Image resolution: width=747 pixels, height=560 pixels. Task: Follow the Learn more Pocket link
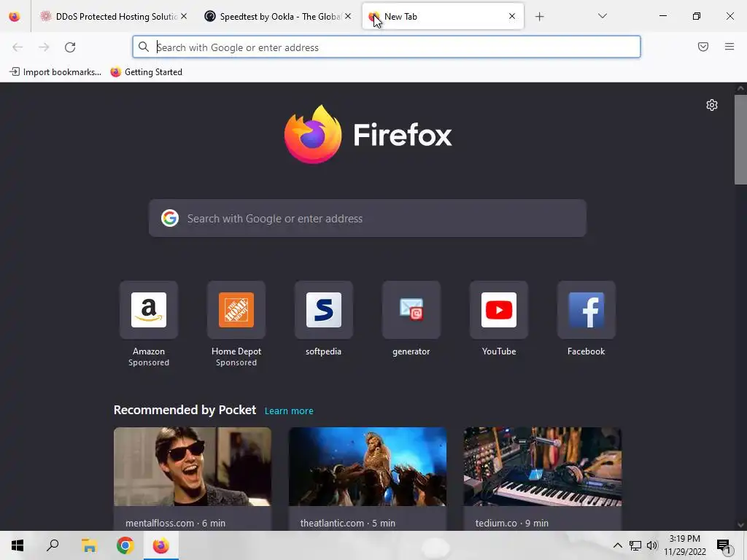(289, 411)
